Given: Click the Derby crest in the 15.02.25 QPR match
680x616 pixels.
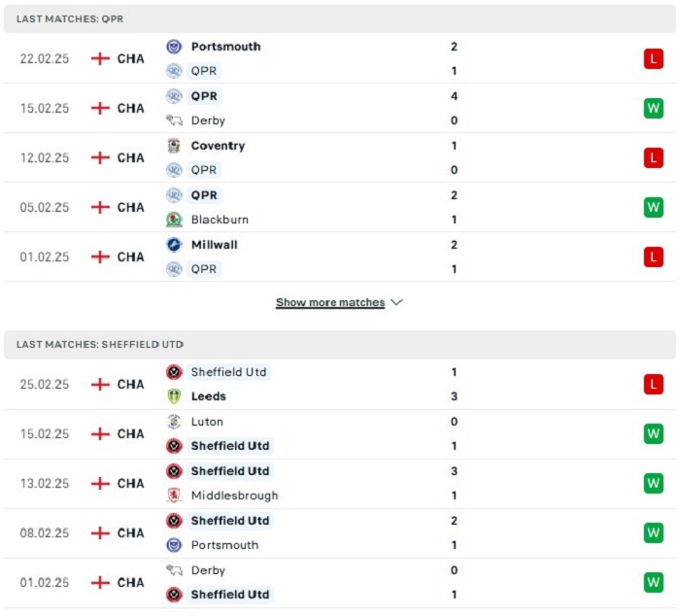Looking at the screenshot, I should click(x=174, y=120).
